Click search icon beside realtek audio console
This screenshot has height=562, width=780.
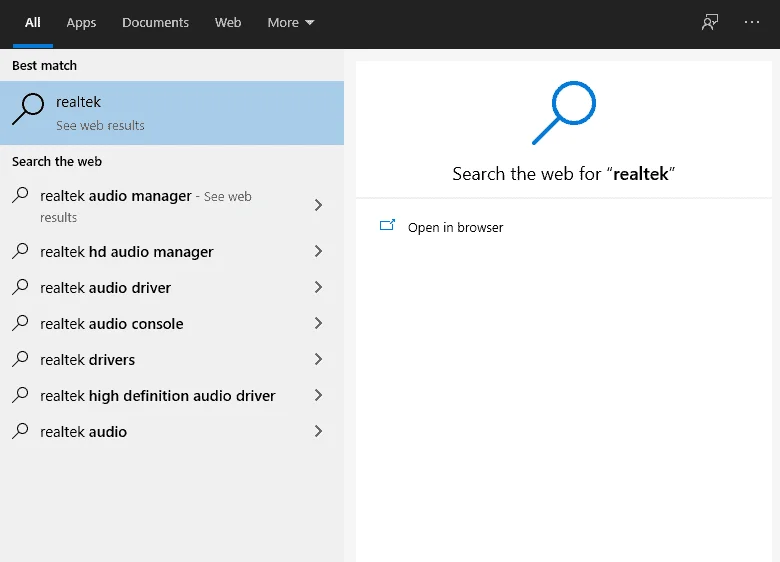[20, 323]
